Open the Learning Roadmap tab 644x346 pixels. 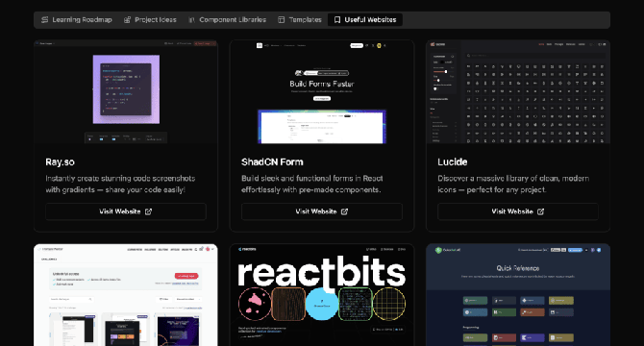tap(76, 19)
